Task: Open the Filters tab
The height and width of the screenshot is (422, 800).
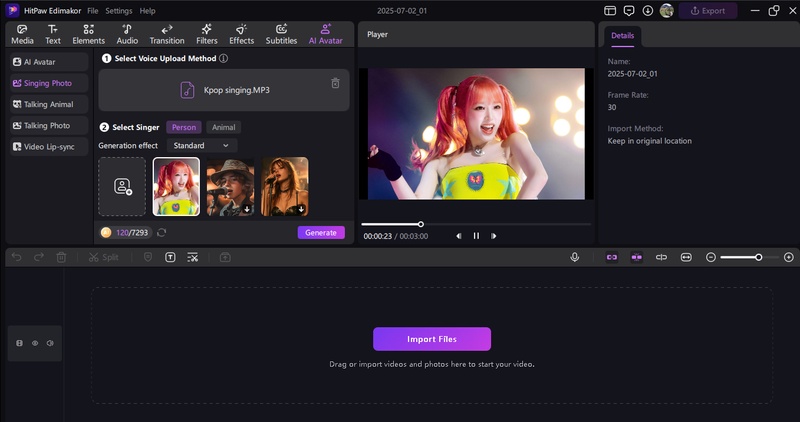Action: point(207,34)
